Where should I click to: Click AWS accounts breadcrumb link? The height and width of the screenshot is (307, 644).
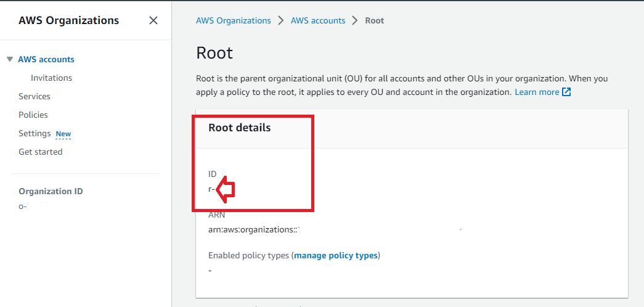tap(318, 20)
